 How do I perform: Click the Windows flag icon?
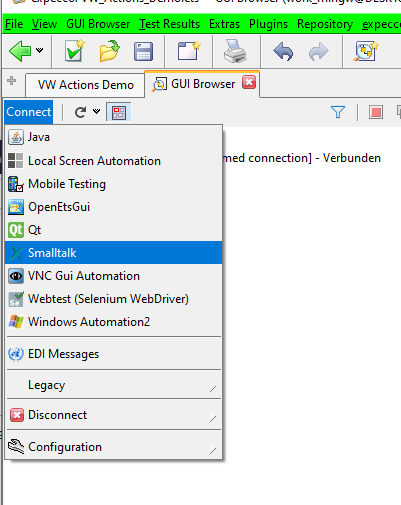point(16,322)
